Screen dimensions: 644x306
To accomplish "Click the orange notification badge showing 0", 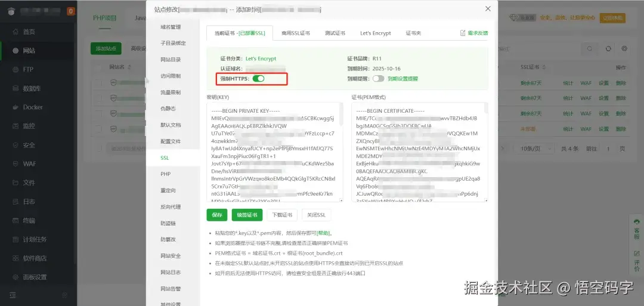I will tap(70, 11).
